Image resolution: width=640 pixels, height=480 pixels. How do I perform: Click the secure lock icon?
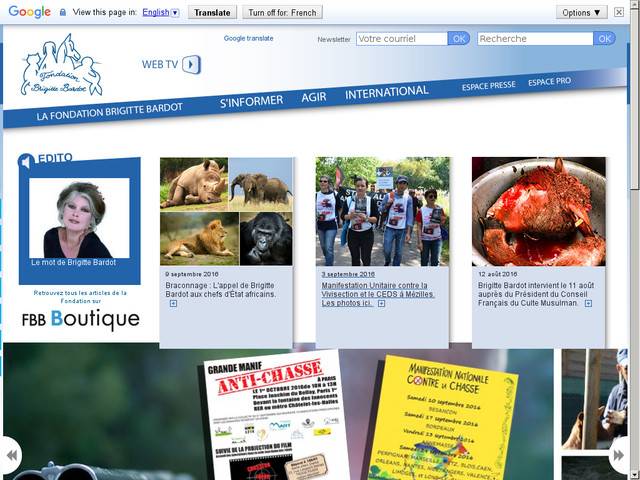coord(62,12)
